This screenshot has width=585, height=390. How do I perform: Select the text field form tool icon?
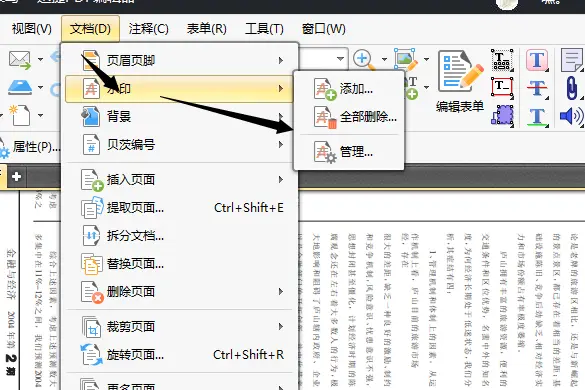[502, 60]
